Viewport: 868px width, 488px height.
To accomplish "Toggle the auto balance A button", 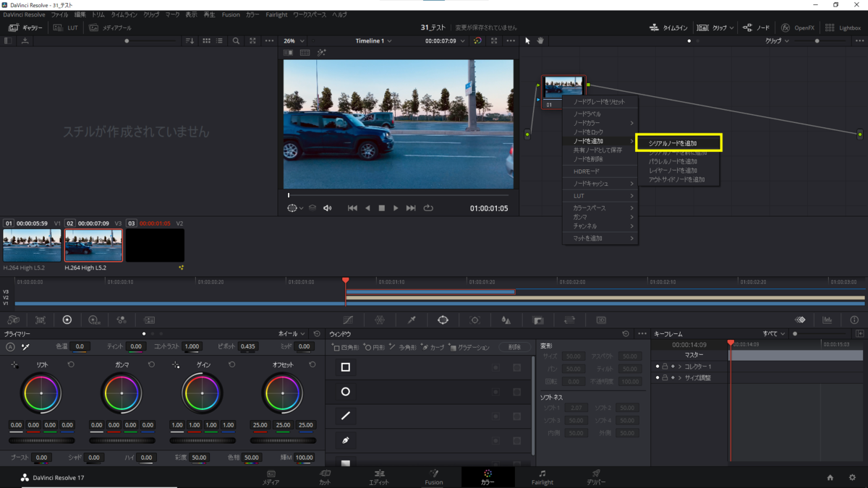I will point(11,347).
